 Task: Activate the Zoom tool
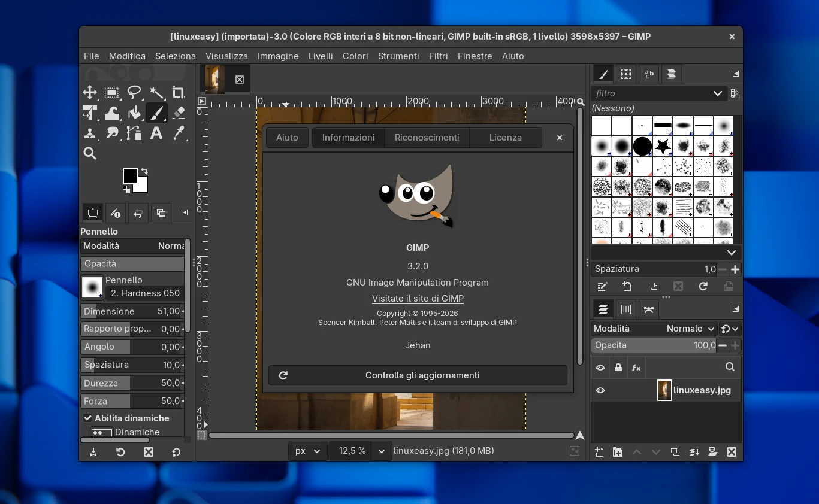[x=90, y=153]
